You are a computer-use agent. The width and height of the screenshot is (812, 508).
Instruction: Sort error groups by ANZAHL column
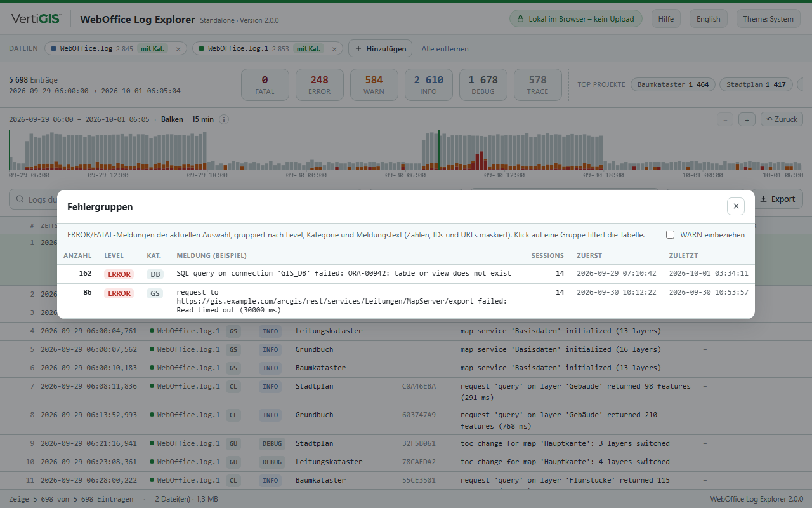(77, 256)
